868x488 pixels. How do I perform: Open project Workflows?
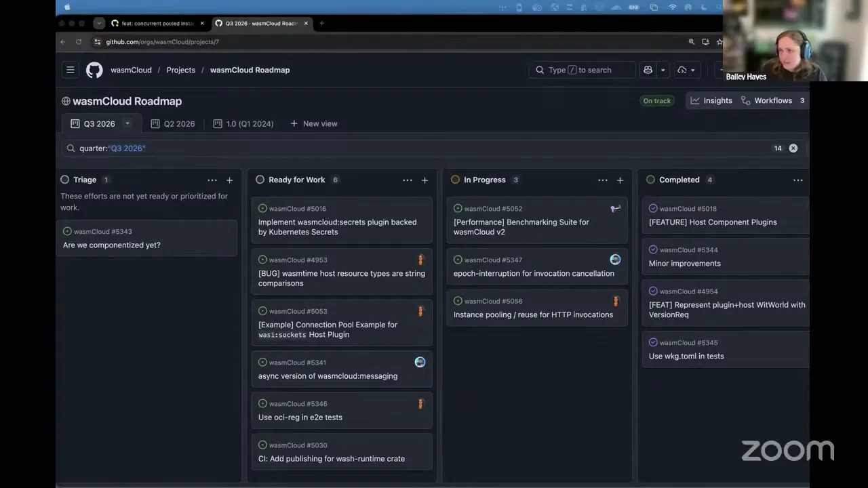[773, 100]
